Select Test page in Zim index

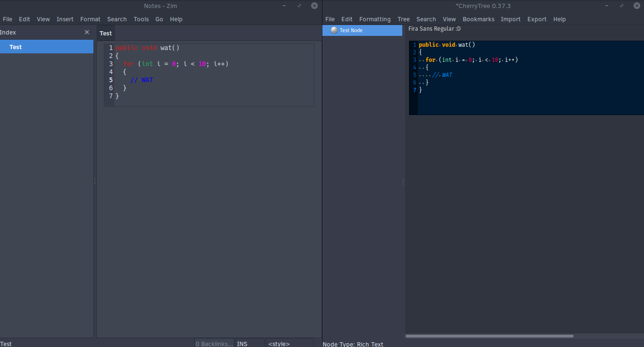(x=47, y=47)
